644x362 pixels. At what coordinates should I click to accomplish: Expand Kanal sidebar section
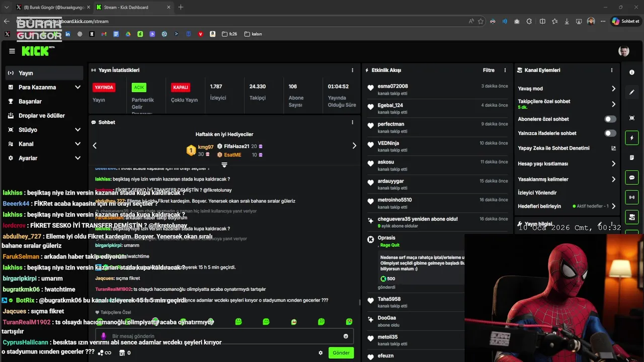(x=77, y=144)
